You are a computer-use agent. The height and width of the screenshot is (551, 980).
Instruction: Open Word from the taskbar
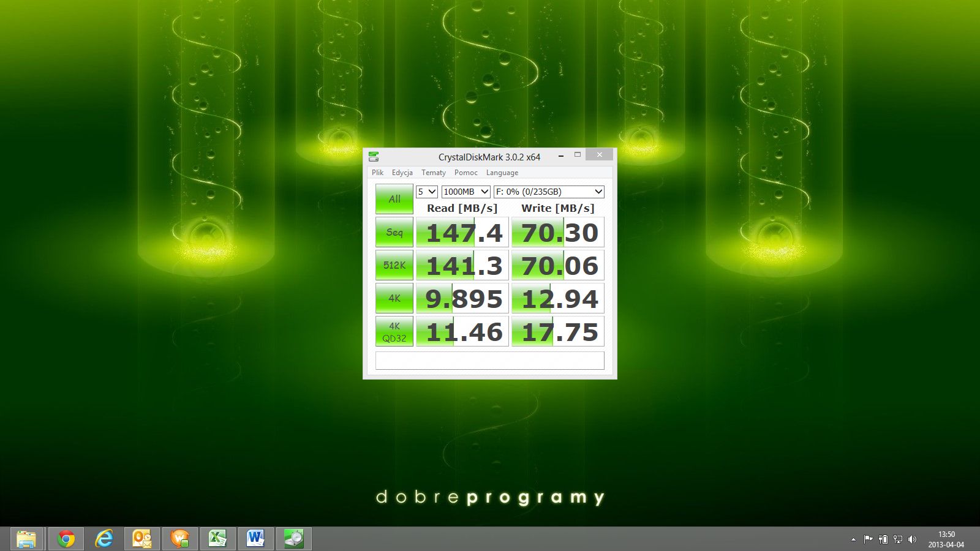tap(256, 539)
